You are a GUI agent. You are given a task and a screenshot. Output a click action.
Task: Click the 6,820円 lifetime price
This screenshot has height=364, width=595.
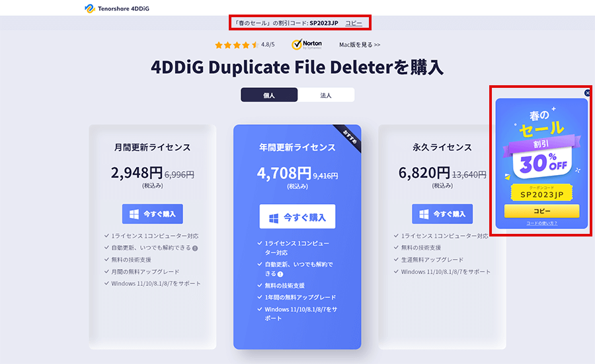[x=424, y=173]
